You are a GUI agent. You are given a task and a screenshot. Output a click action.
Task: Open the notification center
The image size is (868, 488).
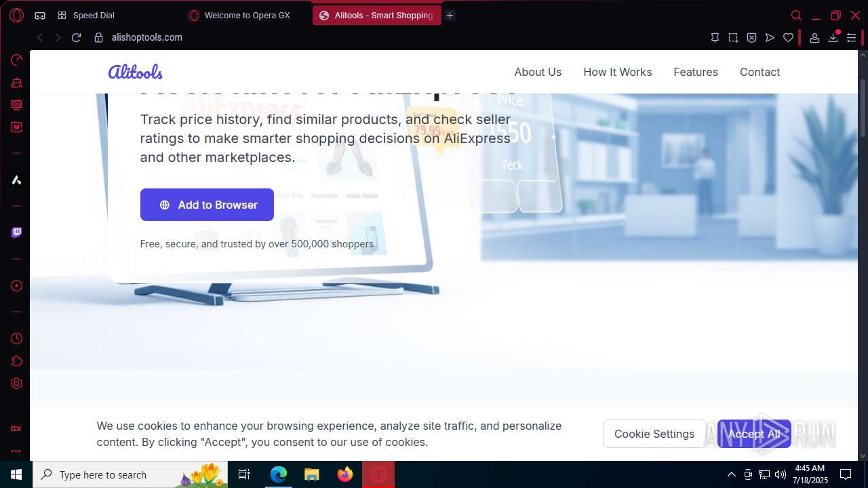point(846,474)
